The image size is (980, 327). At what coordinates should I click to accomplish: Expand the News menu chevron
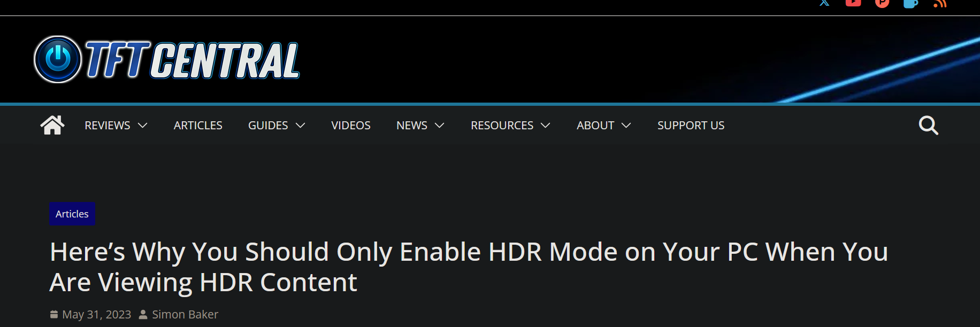coord(440,125)
